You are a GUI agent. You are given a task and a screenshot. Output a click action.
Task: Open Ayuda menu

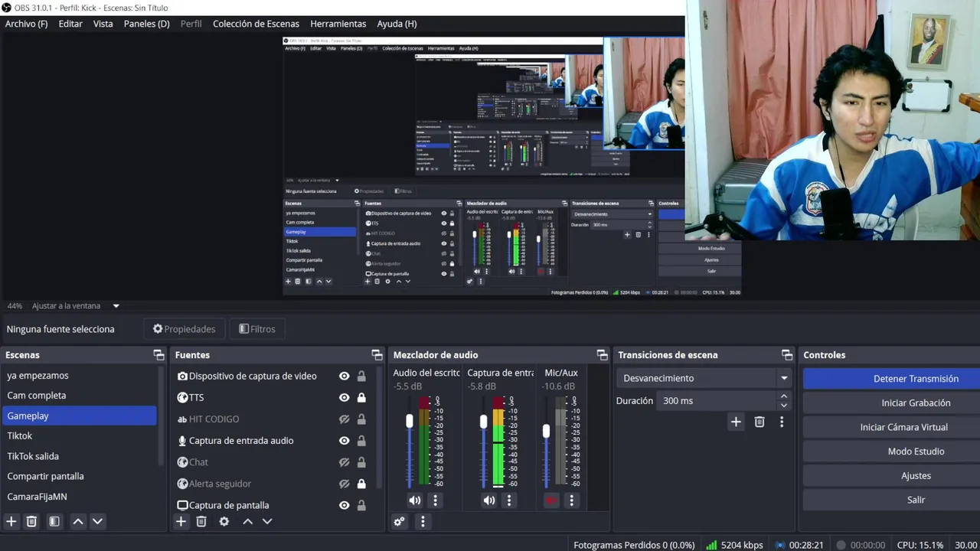(x=397, y=24)
